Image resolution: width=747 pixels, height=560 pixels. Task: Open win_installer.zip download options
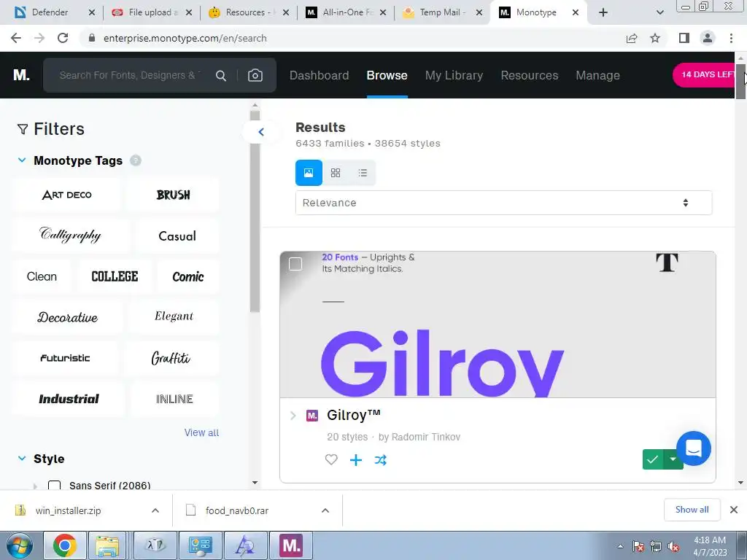click(155, 510)
